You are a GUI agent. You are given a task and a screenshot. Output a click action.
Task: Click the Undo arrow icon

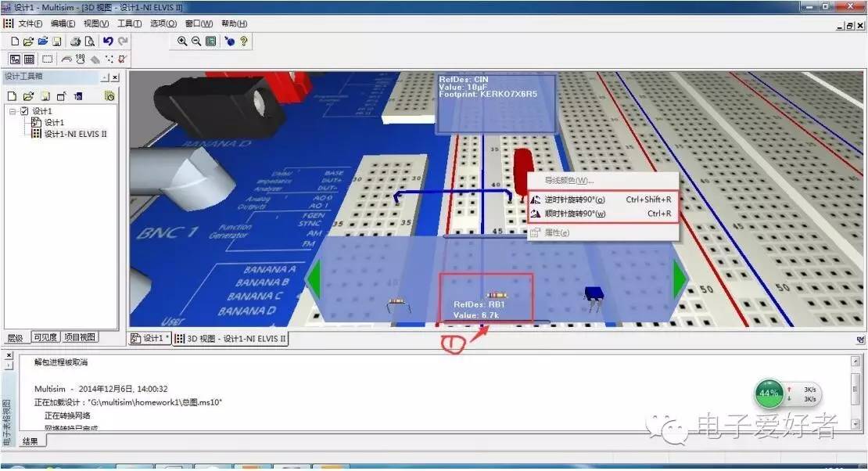tap(109, 41)
